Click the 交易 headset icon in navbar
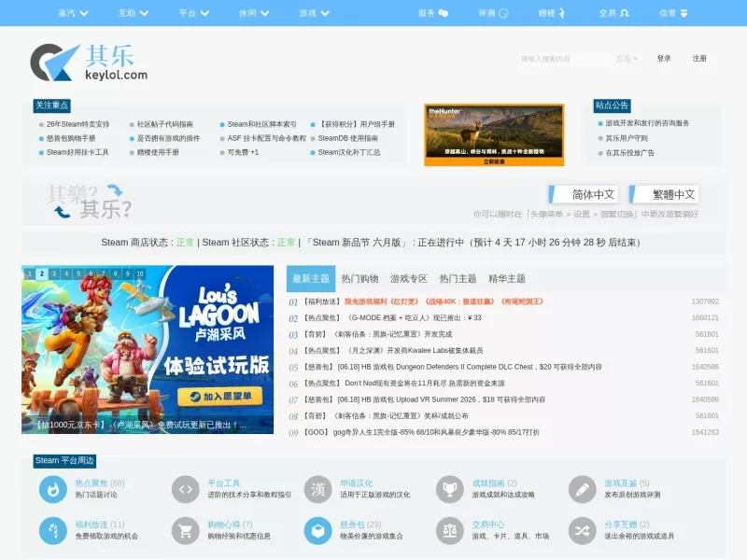The height and width of the screenshot is (560, 747). point(624,13)
